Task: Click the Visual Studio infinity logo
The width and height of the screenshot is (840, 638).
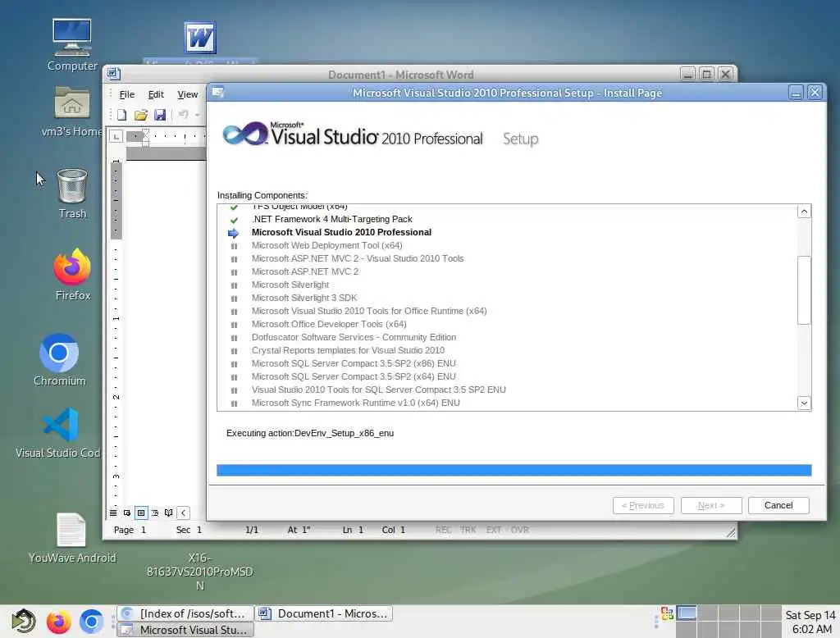Action: pos(244,134)
